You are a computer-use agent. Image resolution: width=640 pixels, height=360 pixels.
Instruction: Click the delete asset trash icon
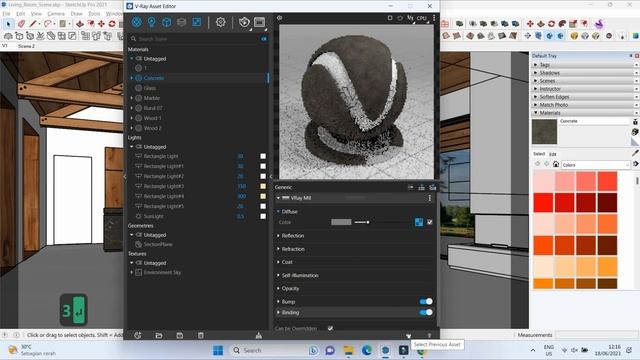pyautogui.click(x=200, y=336)
